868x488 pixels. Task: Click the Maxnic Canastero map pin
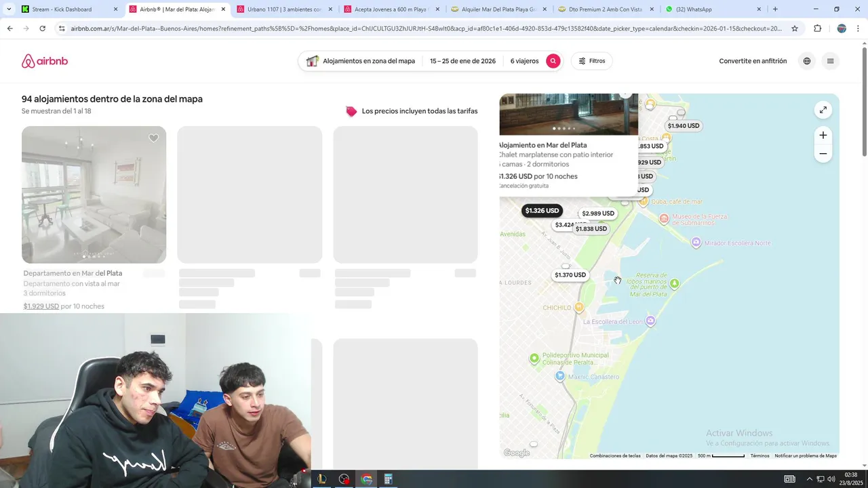560,376
